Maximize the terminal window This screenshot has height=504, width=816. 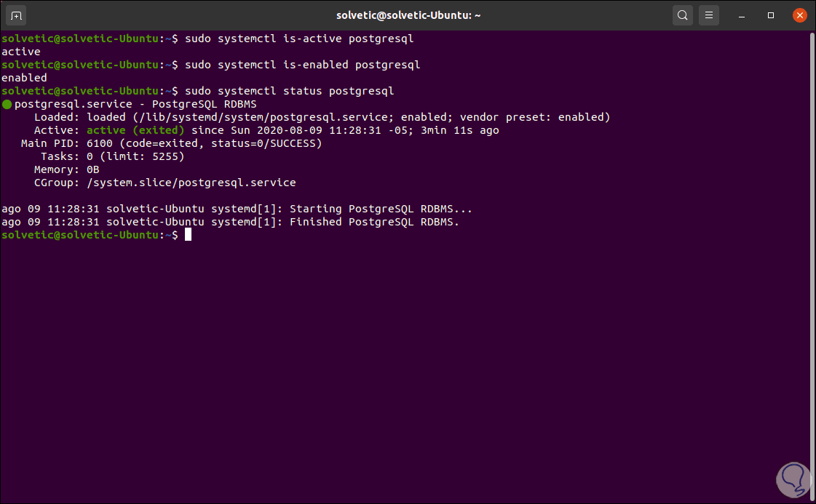click(x=771, y=15)
